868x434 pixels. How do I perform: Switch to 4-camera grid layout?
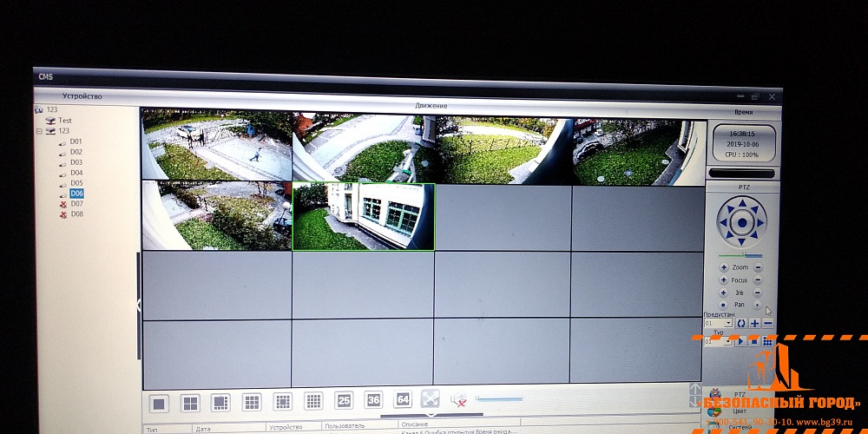(x=190, y=403)
